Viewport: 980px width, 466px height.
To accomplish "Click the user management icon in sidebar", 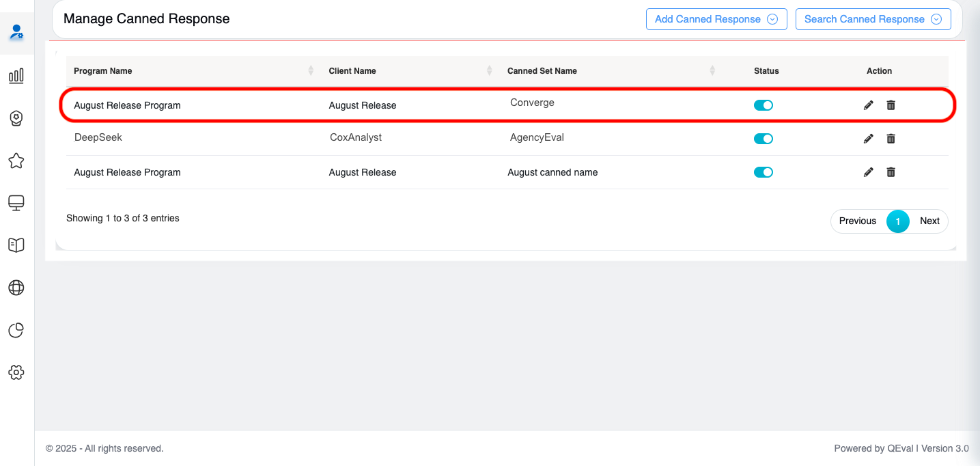I will pos(16,31).
